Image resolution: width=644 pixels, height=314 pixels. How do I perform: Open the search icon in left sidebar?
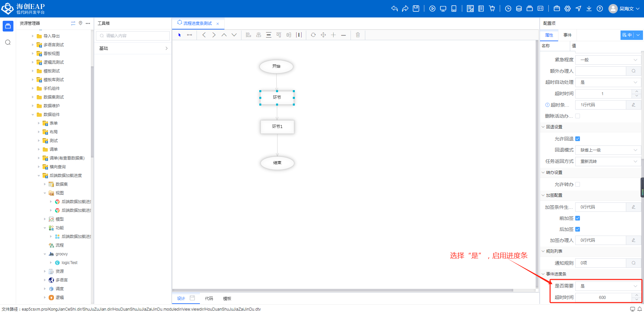click(x=8, y=42)
